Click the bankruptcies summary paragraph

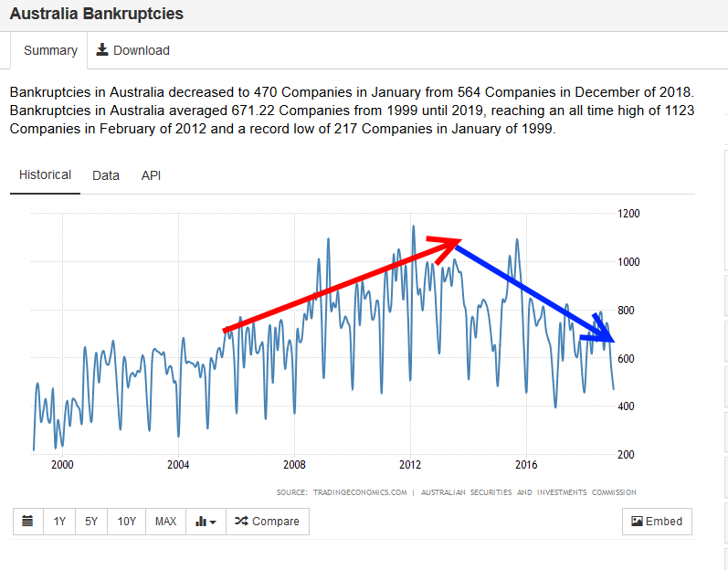(x=352, y=111)
